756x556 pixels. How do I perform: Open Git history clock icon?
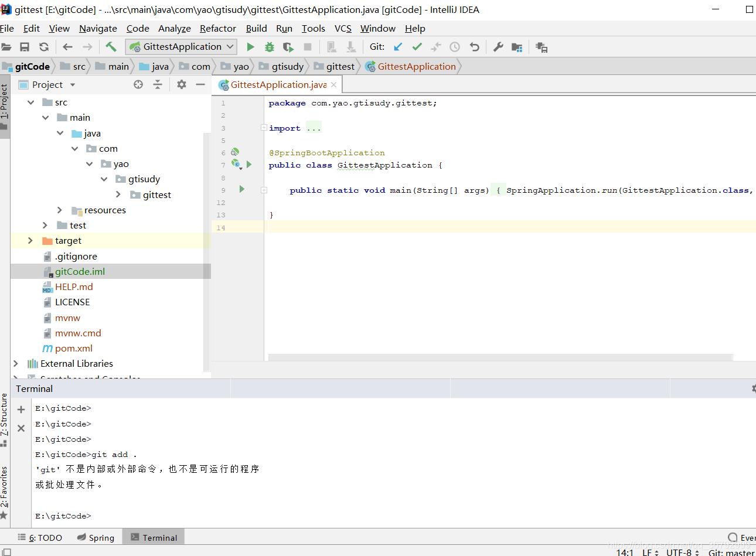tap(455, 47)
